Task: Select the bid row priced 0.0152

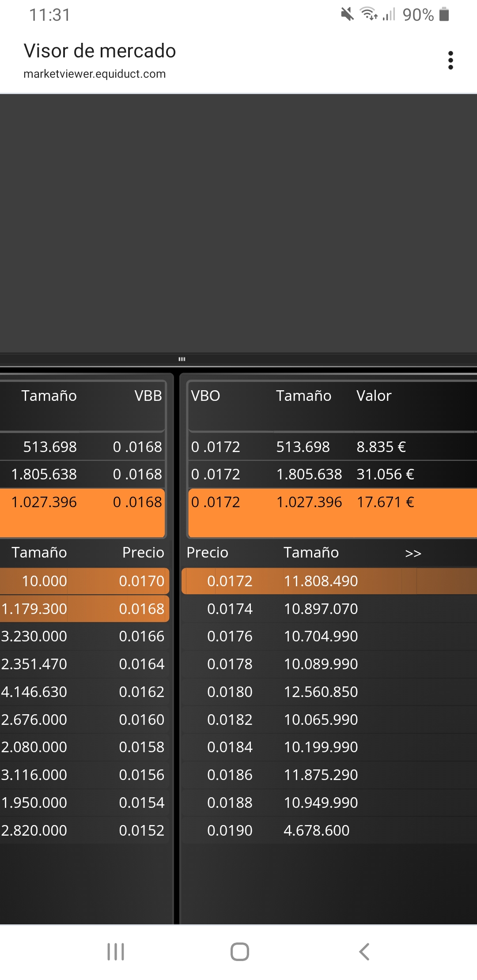Action: coord(84,830)
